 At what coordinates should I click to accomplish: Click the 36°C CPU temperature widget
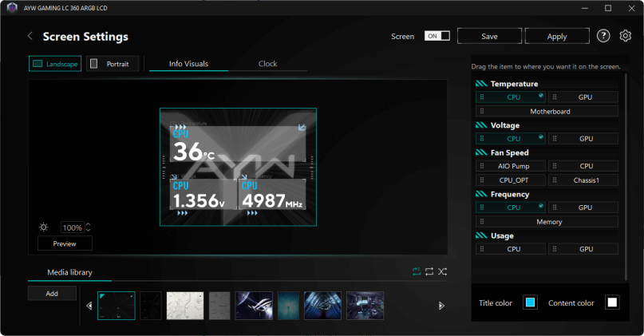238,144
